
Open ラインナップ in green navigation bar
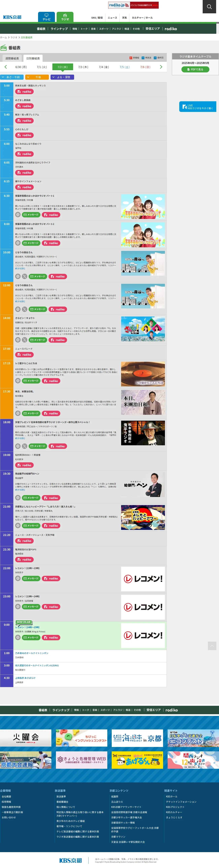[x=59, y=29]
